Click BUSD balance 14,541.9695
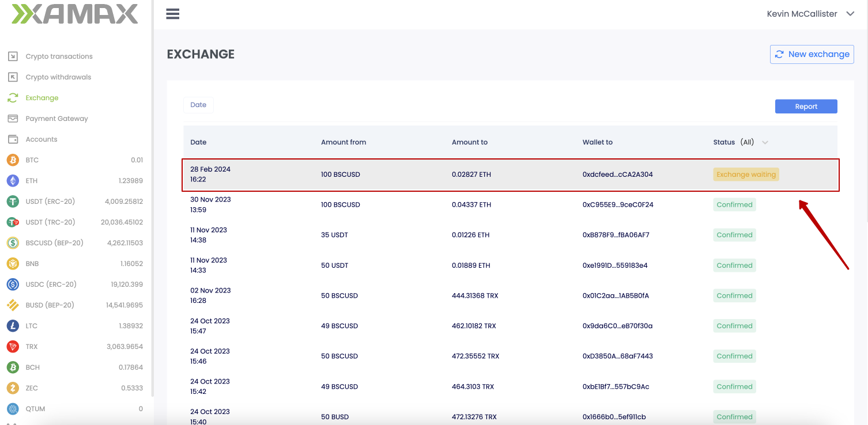This screenshot has height=425, width=868. click(x=124, y=305)
